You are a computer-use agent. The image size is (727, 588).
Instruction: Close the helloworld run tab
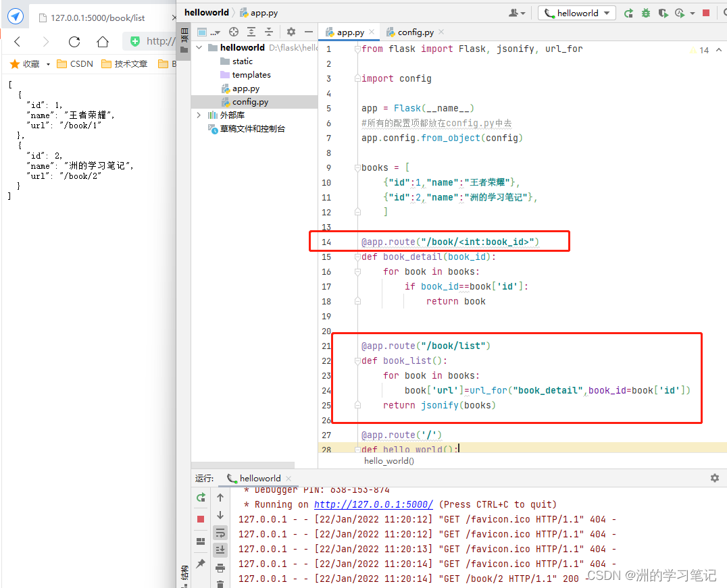click(289, 478)
